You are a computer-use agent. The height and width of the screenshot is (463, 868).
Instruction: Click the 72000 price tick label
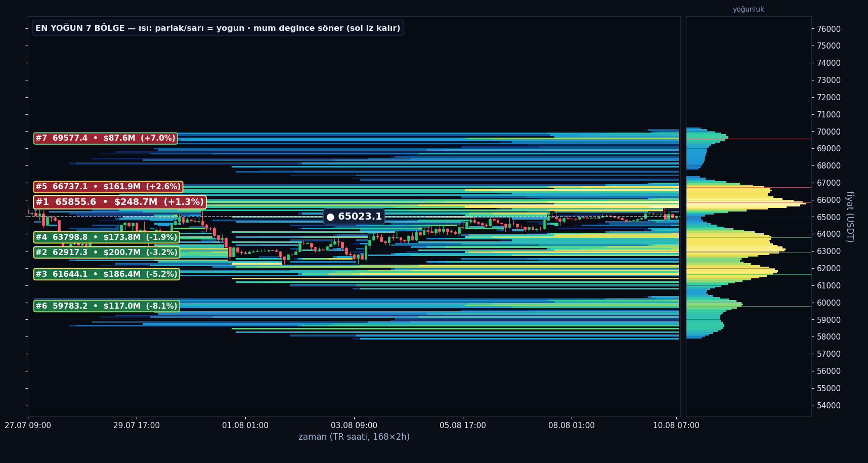click(829, 97)
